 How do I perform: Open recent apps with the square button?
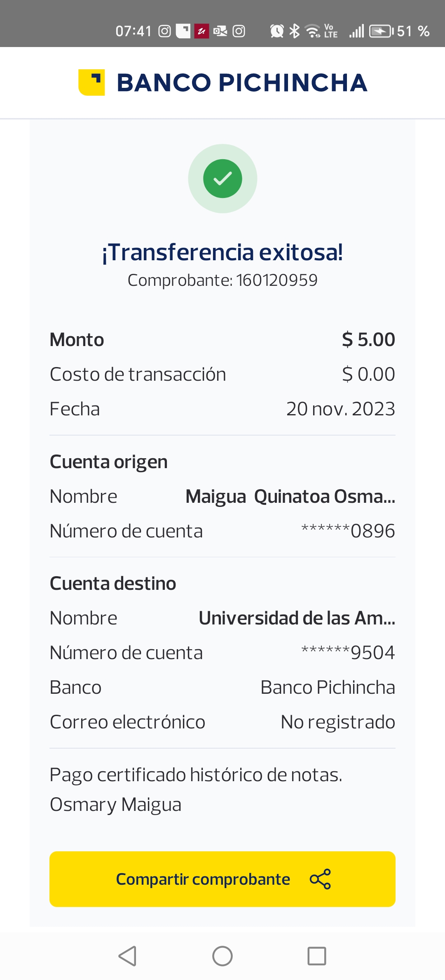tap(316, 956)
